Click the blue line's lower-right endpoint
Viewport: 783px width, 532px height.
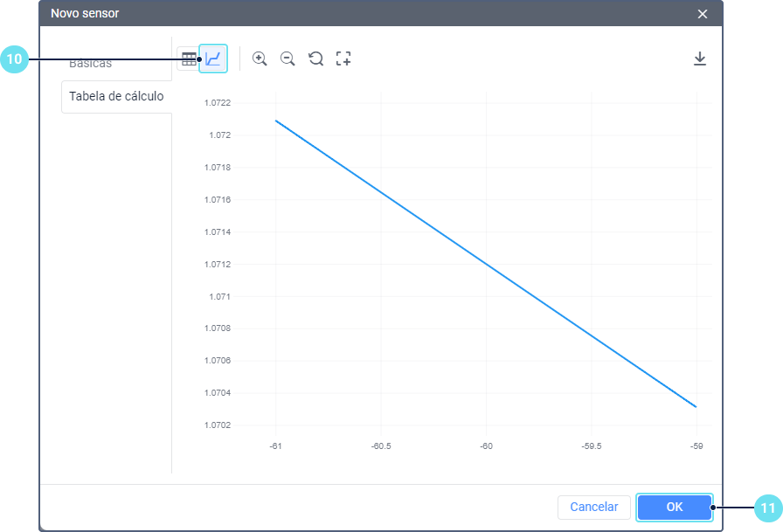coord(696,407)
